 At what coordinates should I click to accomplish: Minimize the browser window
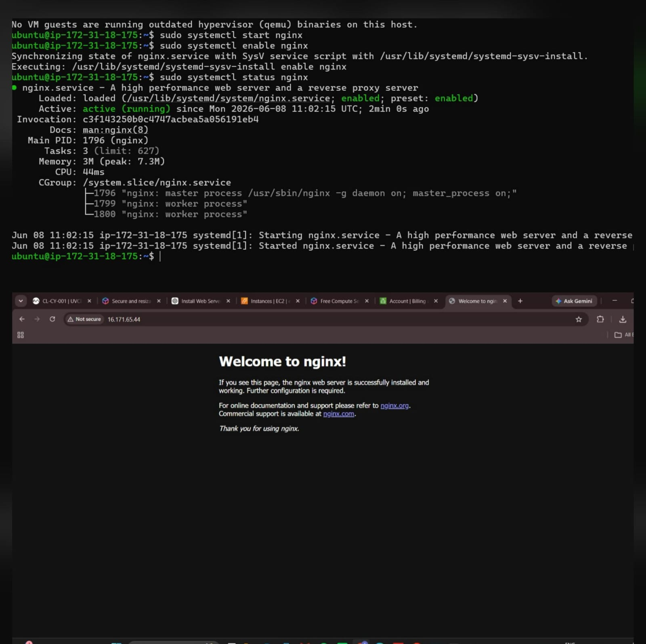click(615, 301)
